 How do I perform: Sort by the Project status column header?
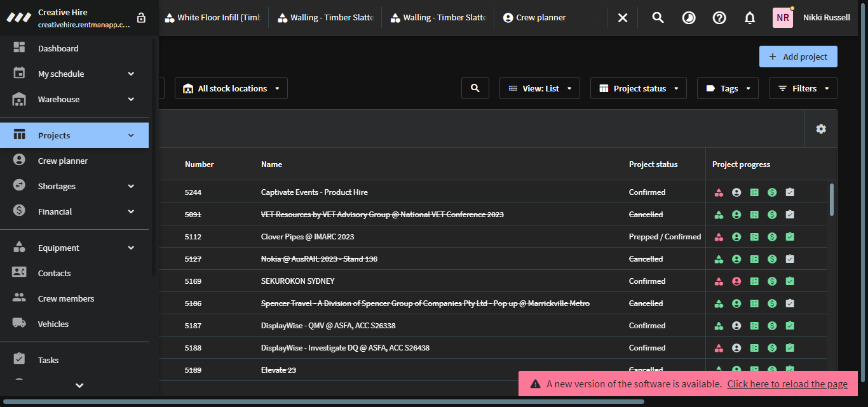tap(653, 164)
